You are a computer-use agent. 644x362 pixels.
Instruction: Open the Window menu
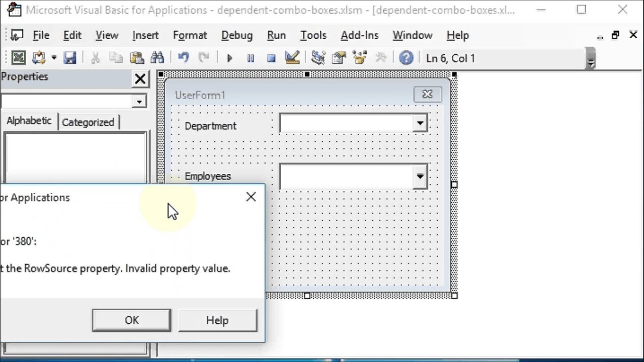413,35
